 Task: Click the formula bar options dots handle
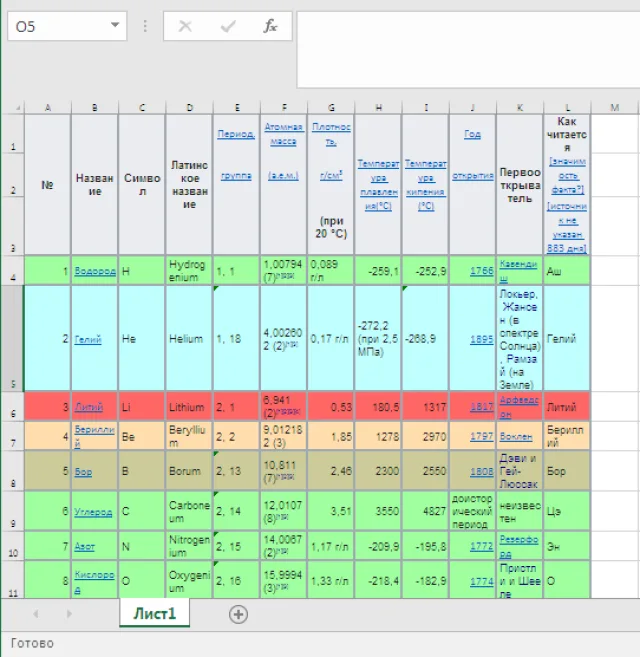point(145,26)
